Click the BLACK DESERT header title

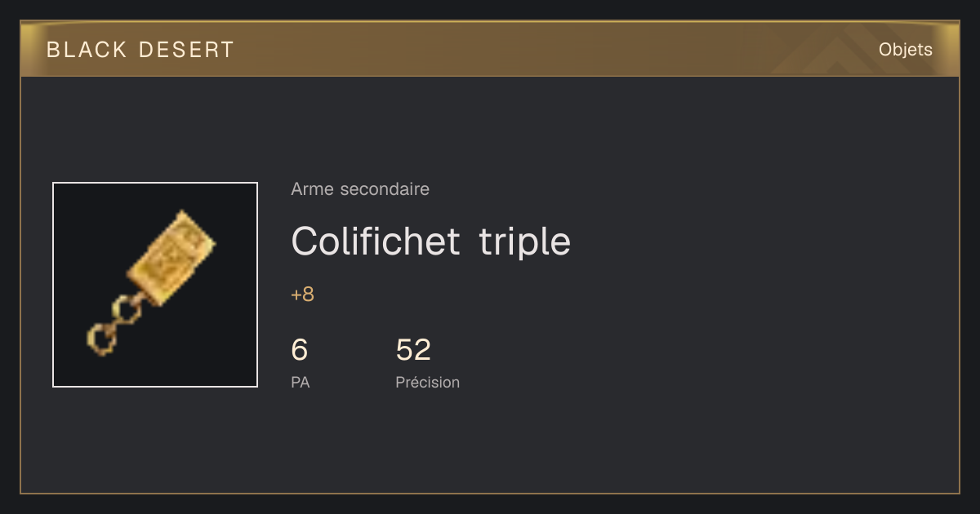pyautogui.click(x=140, y=50)
